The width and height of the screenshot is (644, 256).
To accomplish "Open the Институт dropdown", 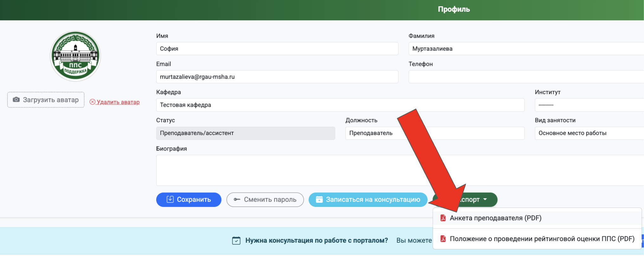I will [x=589, y=105].
